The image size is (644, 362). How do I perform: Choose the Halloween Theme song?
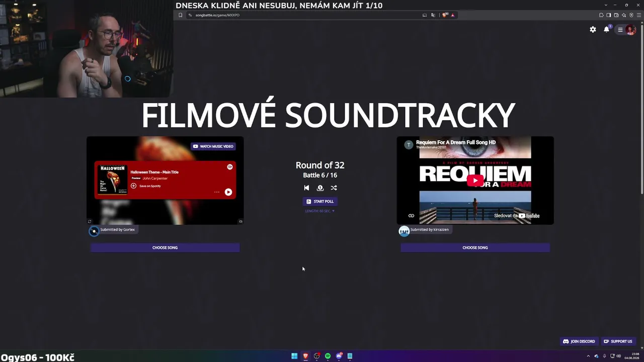click(165, 247)
